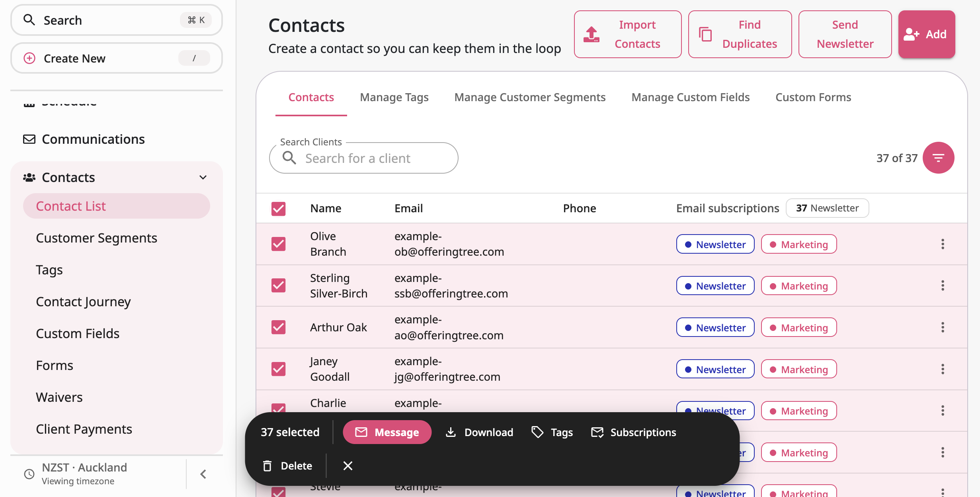Click the Email column header
Image resolution: width=980 pixels, height=497 pixels.
click(x=408, y=208)
